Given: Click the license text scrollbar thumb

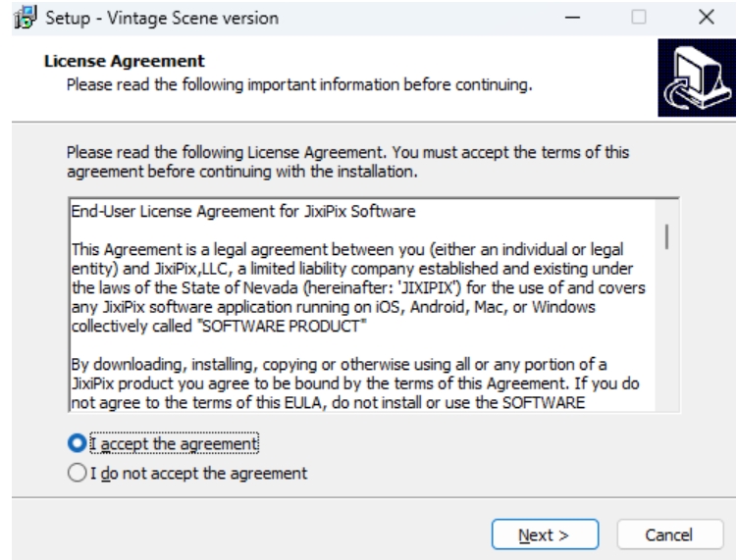Looking at the screenshot, I should 666,236.
